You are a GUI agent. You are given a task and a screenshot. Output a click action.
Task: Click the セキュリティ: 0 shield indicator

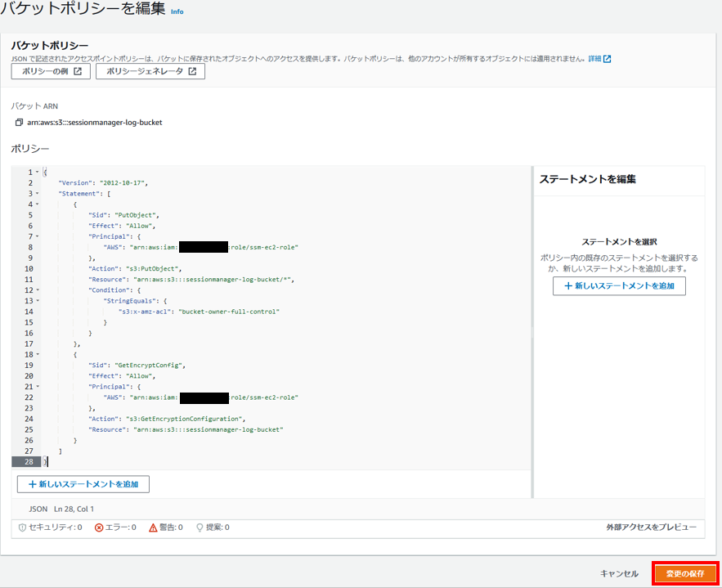coord(50,527)
